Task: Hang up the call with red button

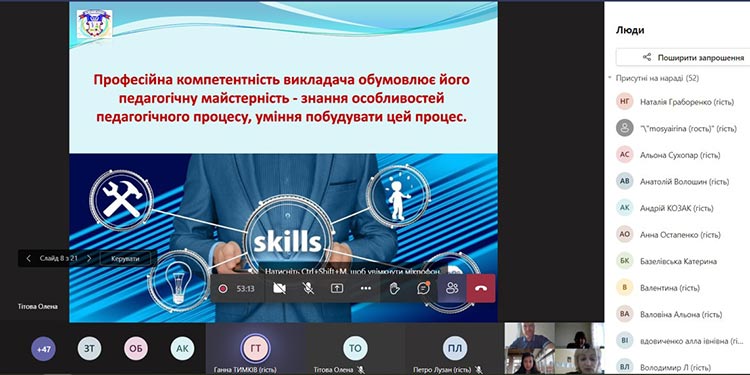Action: [x=481, y=288]
